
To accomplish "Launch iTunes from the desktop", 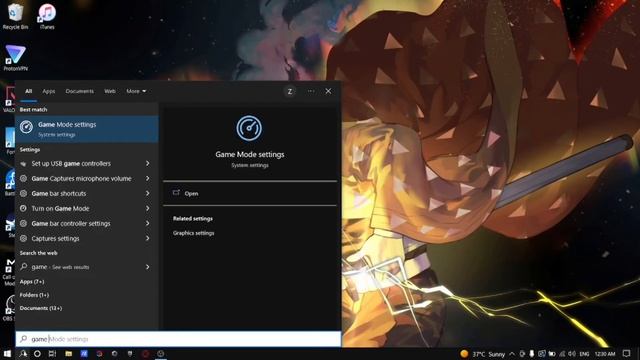I will [x=47, y=16].
